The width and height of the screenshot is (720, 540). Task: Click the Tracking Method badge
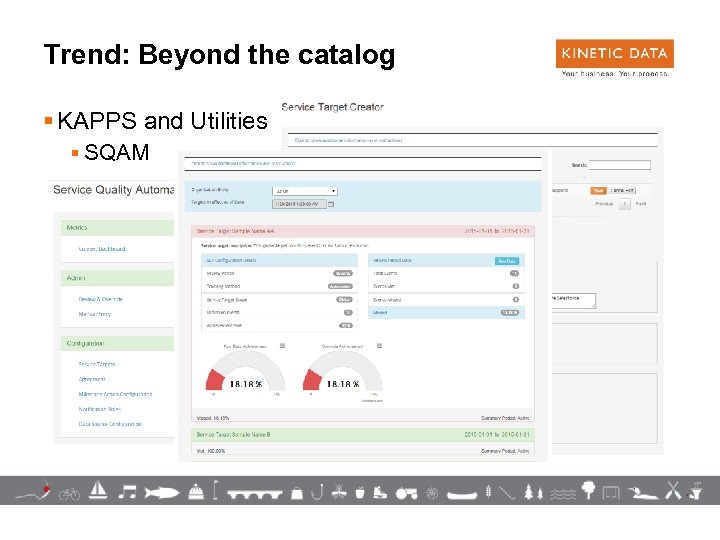point(340,286)
